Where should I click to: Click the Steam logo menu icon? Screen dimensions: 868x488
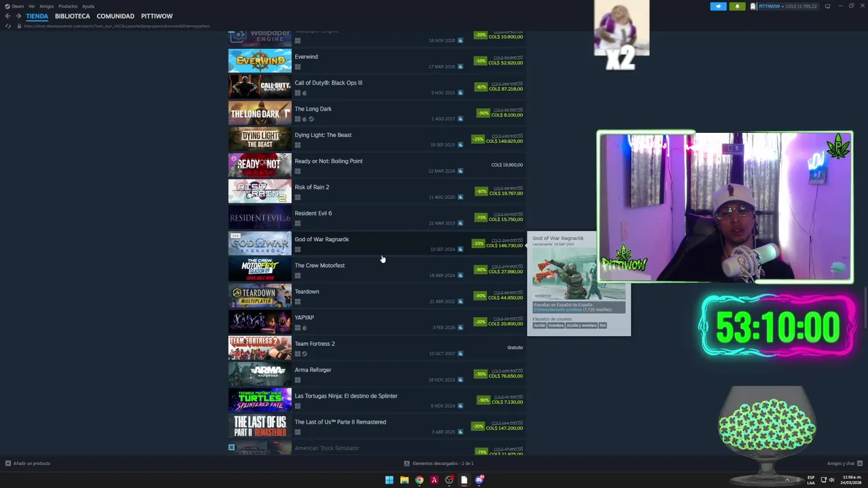pos(8,6)
